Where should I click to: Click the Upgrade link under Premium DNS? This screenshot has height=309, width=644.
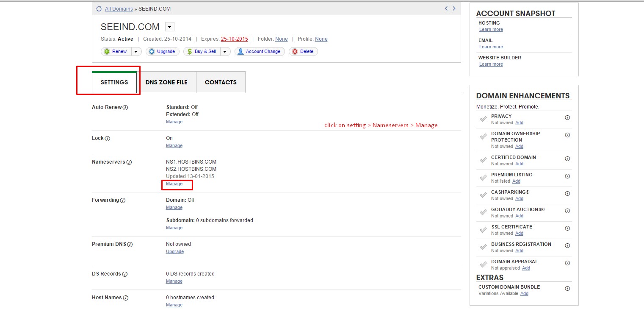tap(175, 252)
